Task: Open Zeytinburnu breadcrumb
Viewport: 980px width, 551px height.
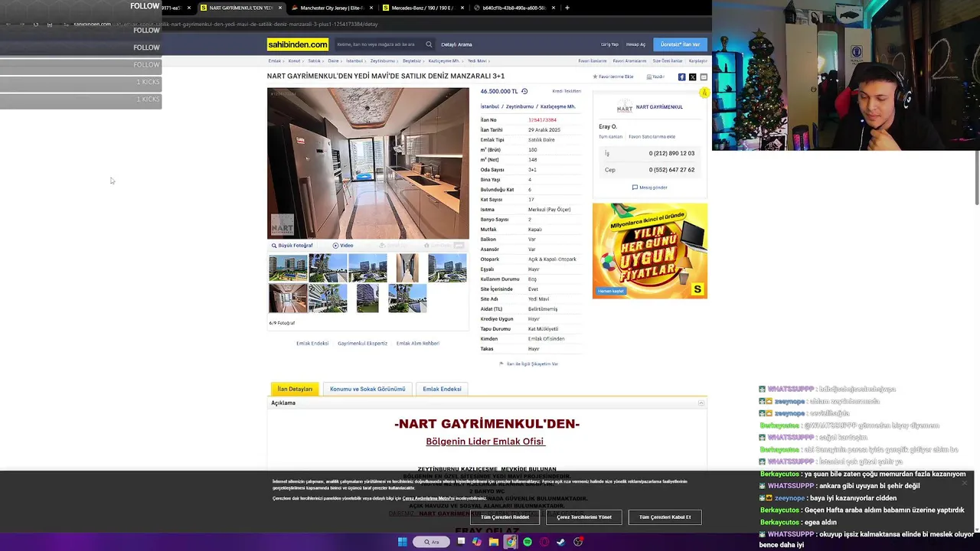Action: click(x=383, y=60)
